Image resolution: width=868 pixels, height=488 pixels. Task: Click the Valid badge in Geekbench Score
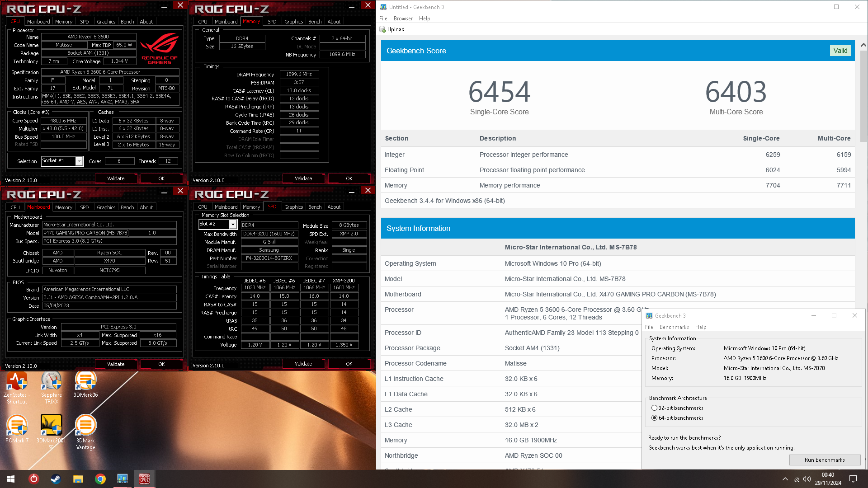point(840,51)
